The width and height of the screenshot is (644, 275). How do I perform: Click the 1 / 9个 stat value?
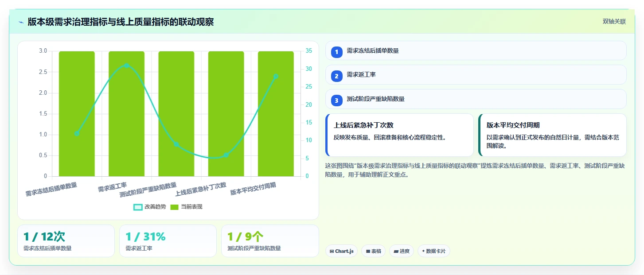246,237
